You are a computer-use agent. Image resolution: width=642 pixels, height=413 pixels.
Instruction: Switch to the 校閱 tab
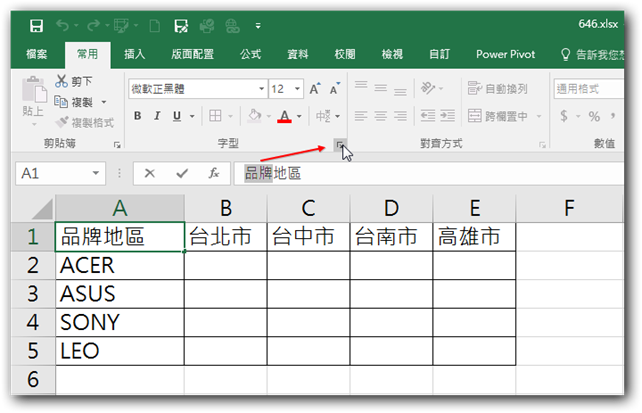345,54
